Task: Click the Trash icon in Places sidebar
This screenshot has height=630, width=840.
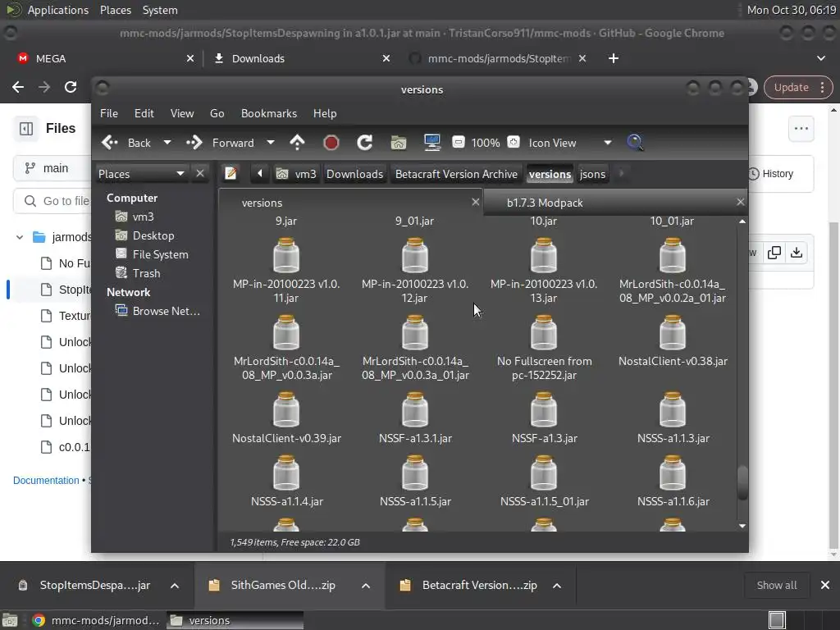Action: (x=121, y=273)
